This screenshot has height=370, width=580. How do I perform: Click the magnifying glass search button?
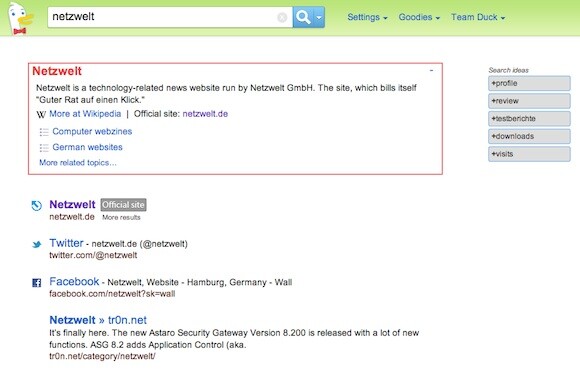coord(303,17)
